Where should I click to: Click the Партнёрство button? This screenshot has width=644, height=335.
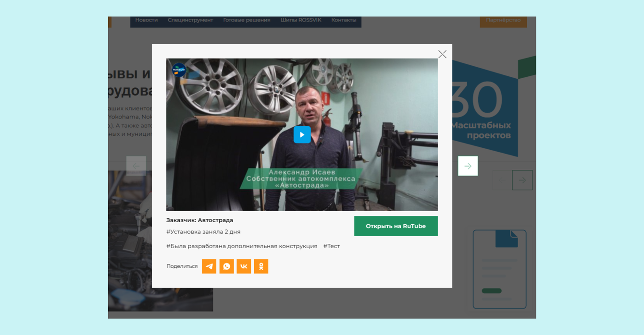coord(503,21)
